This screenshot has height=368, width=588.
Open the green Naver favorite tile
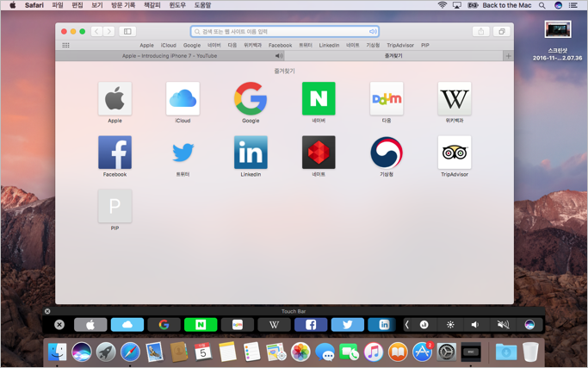319,99
